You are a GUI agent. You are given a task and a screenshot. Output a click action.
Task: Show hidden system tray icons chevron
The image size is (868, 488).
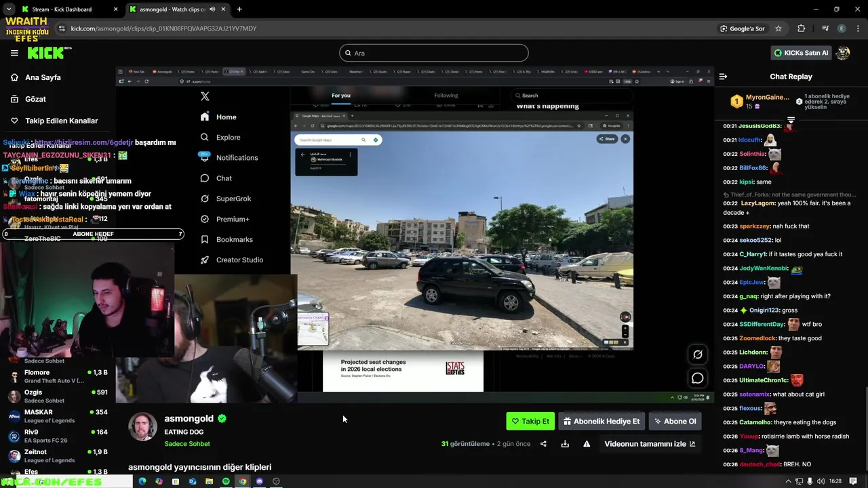[x=788, y=481]
